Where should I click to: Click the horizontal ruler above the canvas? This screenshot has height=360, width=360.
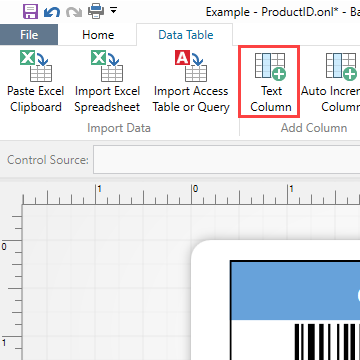tap(191, 194)
